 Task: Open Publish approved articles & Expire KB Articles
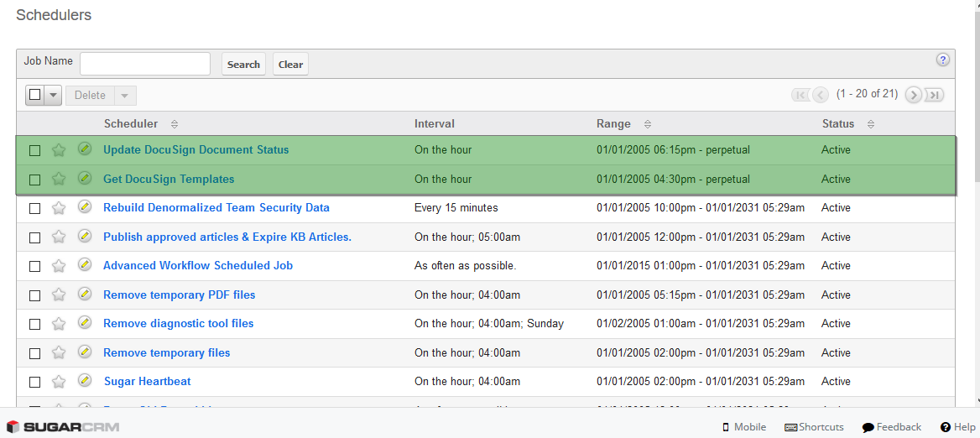click(x=227, y=237)
